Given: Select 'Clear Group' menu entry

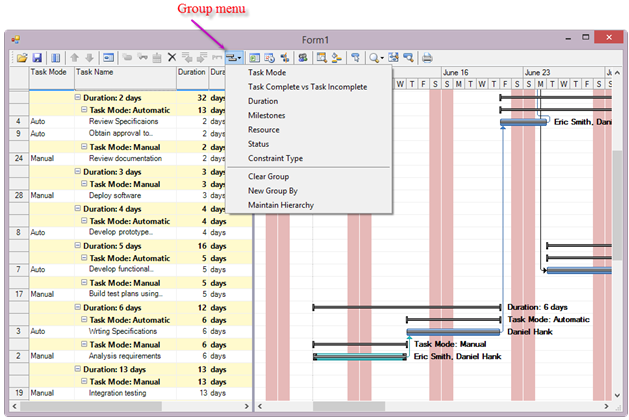Looking at the screenshot, I should (269, 176).
